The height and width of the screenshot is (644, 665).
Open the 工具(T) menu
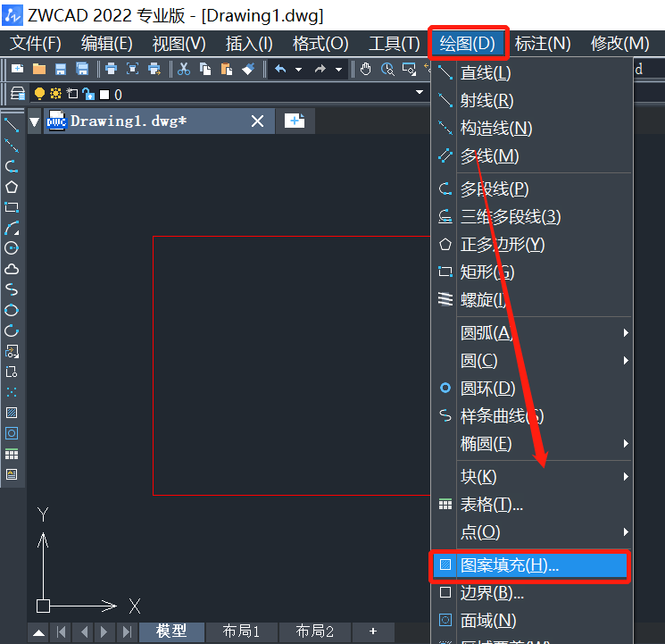[394, 43]
